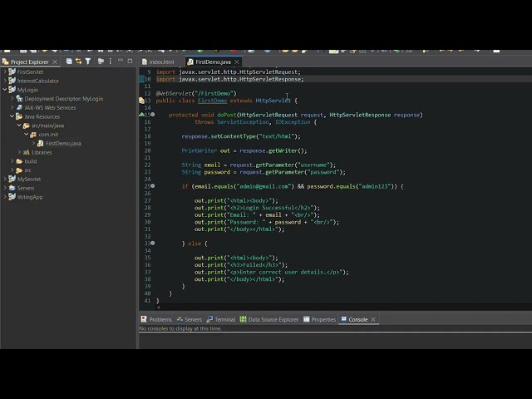Select JAX-WS Web Services item
The width and height of the screenshot is (532, 399).
[x=50, y=107]
